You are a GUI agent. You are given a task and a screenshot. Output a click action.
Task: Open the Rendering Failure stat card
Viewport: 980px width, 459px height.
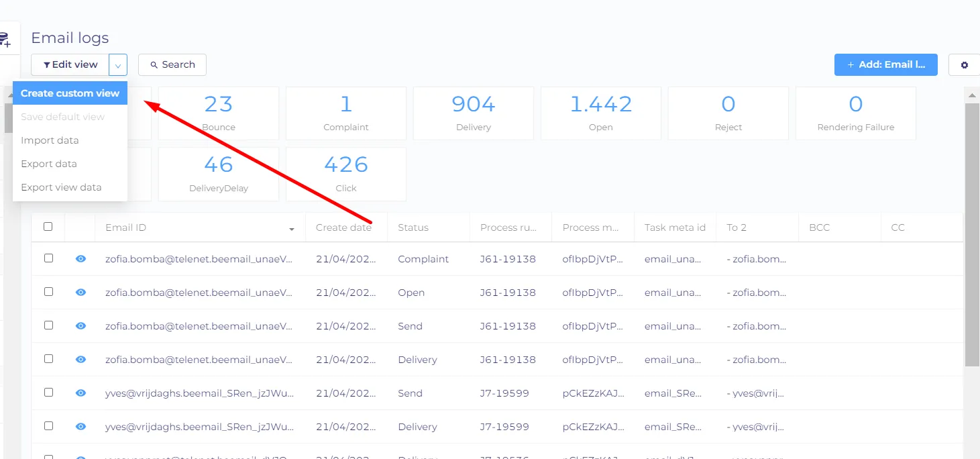point(856,113)
